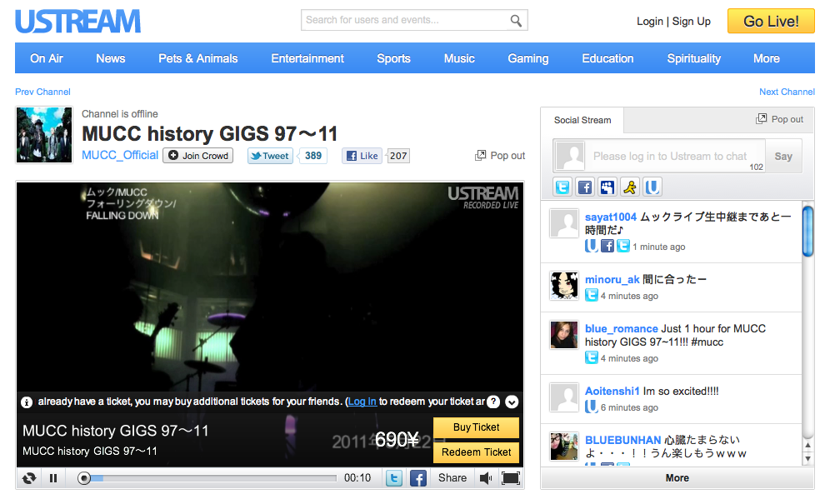830x504 pixels.
Task: Click the reload player icon
Action: (29, 478)
